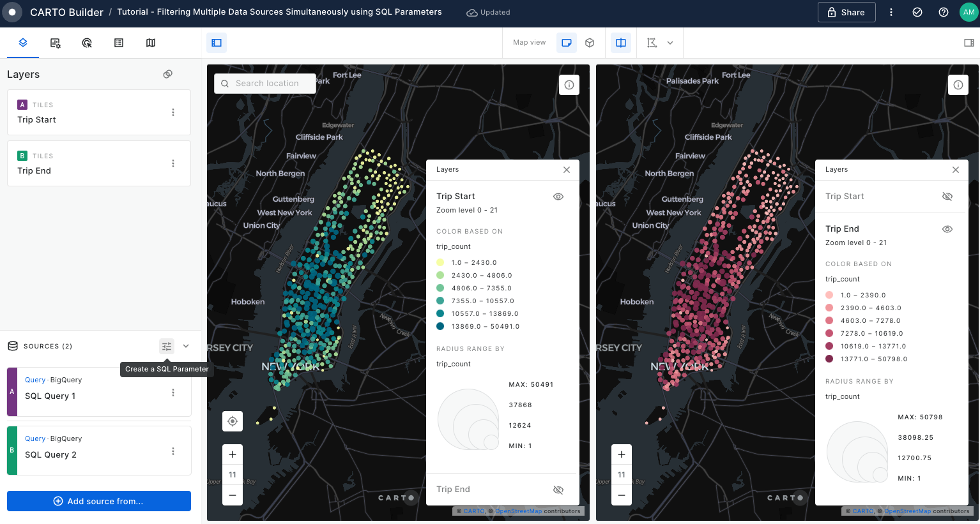Toggle the left sidebar panel icon
Screen dimensions: 980x524
(x=217, y=43)
